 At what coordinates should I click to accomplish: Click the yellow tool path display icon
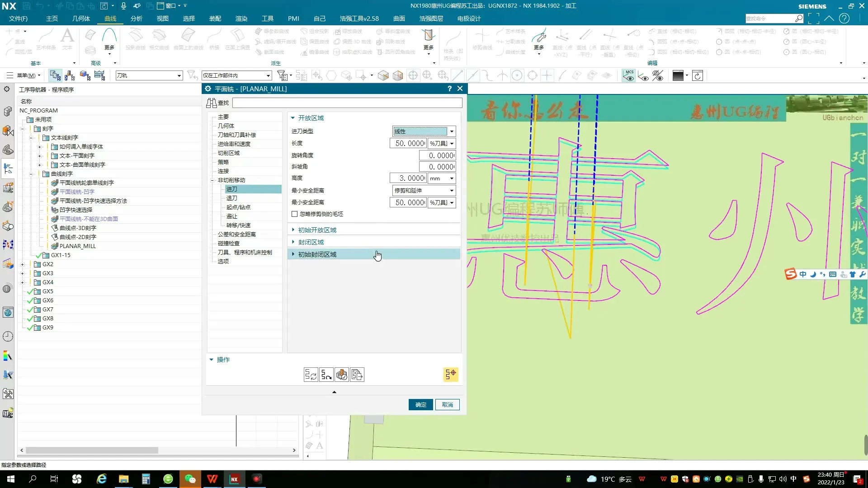pos(451,374)
